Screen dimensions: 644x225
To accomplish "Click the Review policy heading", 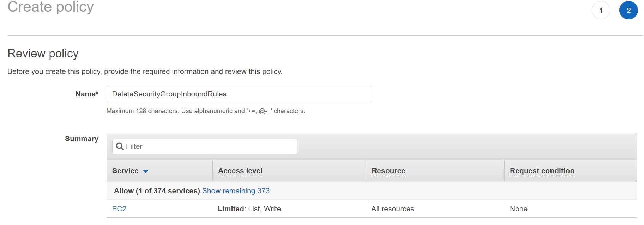I will click(x=43, y=54).
